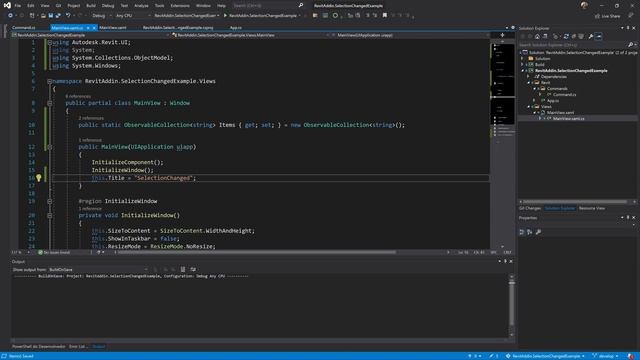Pin the MainView.xaml.cs tab
The height and width of the screenshot is (360, 640).
click(88, 28)
